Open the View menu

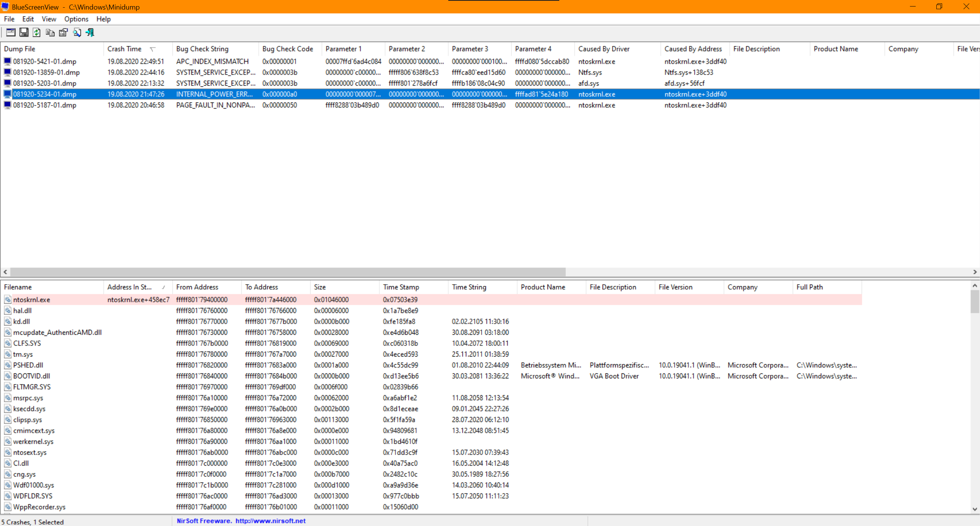49,19
